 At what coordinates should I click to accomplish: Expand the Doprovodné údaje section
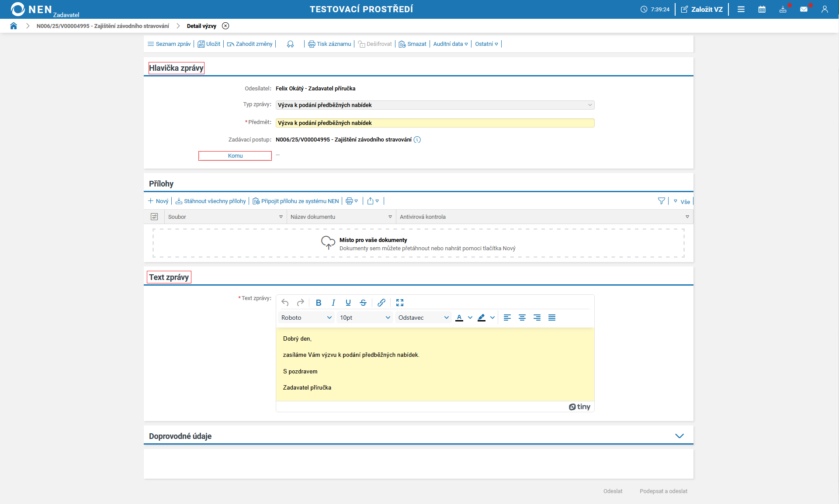tap(679, 436)
